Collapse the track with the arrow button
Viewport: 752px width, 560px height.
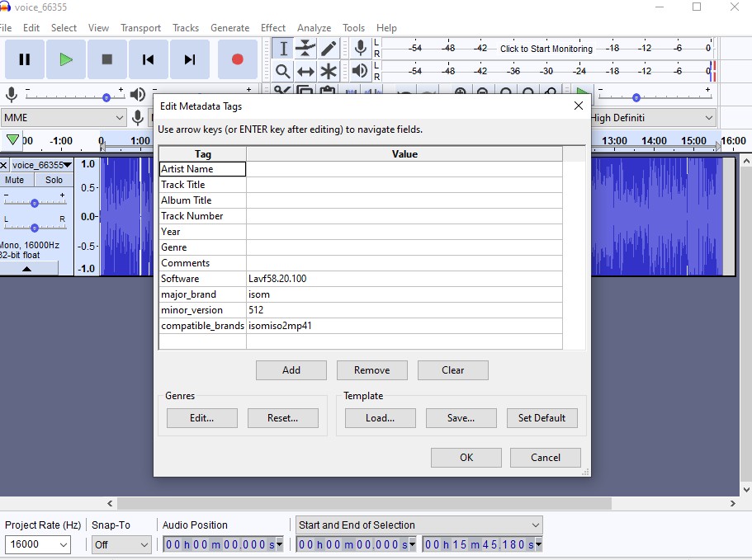pos(26,269)
